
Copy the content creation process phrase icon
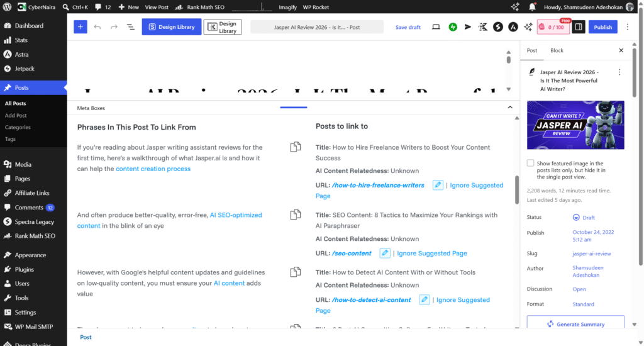pos(296,147)
